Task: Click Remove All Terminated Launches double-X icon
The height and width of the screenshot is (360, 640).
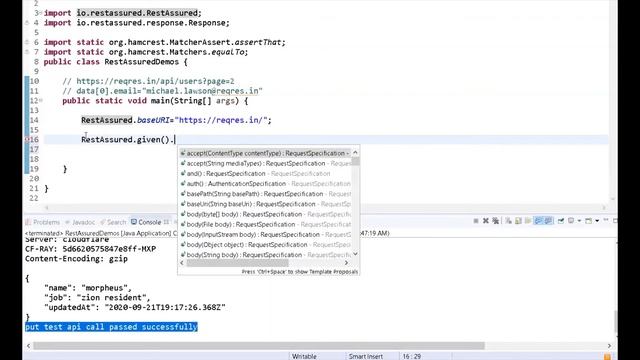Action: [x=496, y=221]
